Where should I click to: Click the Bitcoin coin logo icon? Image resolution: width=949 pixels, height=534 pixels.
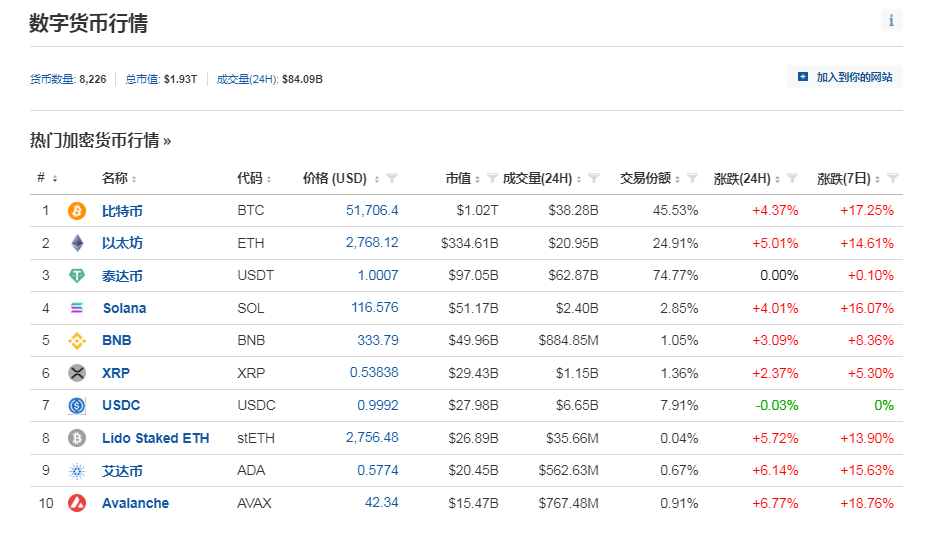coord(77,211)
